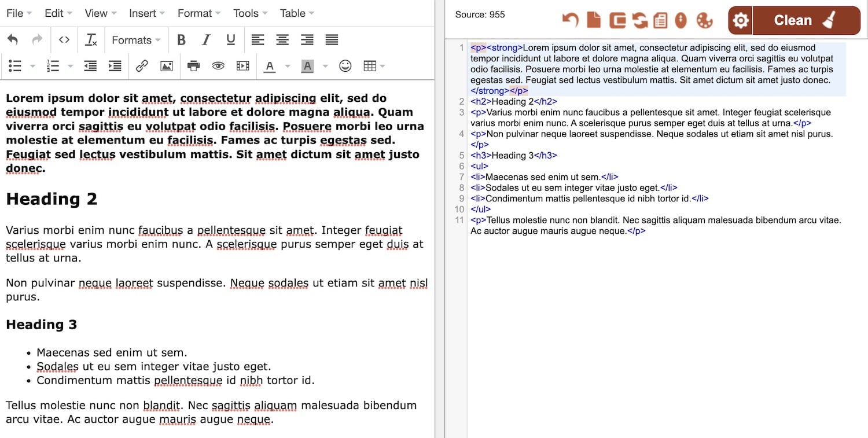Open the Format menu

click(199, 13)
